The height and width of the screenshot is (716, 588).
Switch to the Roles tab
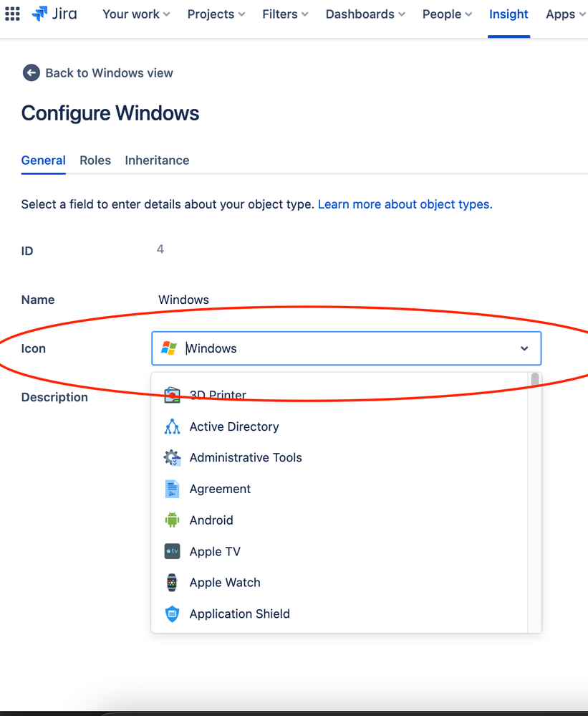pos(95,161)
